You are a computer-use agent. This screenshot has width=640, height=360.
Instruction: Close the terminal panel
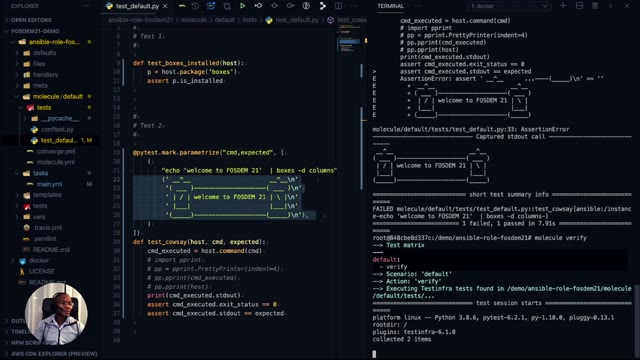click(x=627, y=6)
